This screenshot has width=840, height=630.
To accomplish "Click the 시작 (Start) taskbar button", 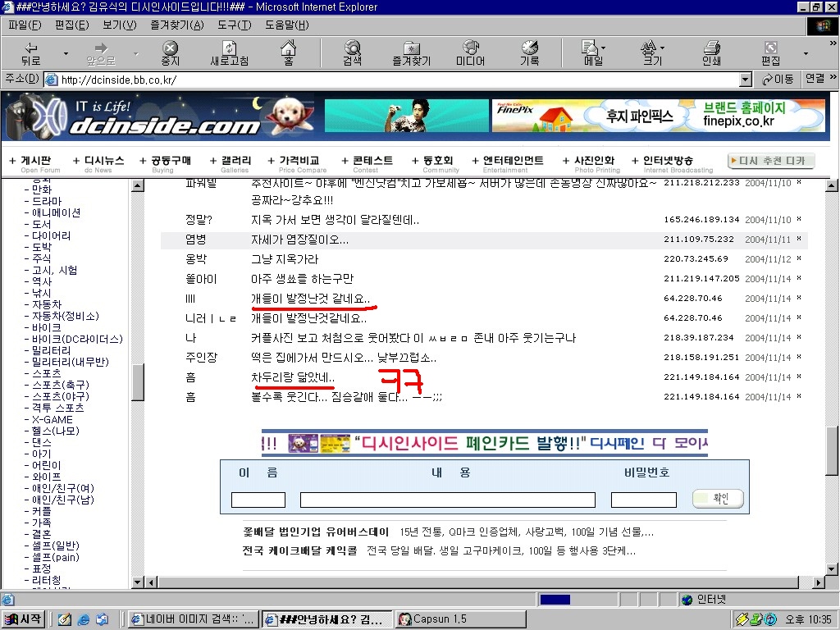I will pos(24,619).
